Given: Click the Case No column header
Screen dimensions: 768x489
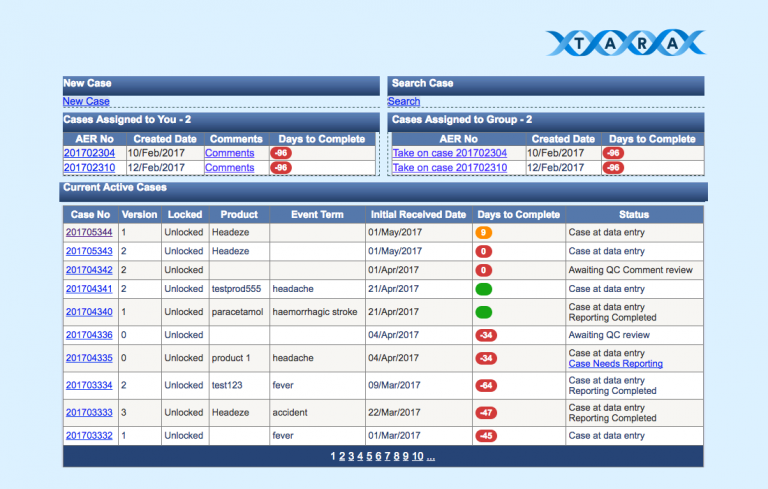Looking at the screenshot, I should point(90,214).
